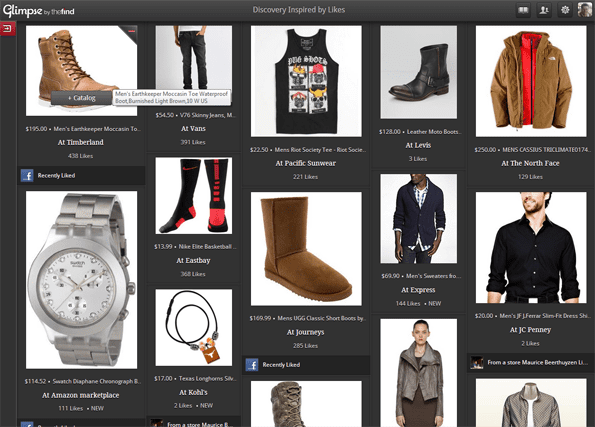Add Timberland boot with + Catalog button
The image size is (595, 427).
(82, 98)
